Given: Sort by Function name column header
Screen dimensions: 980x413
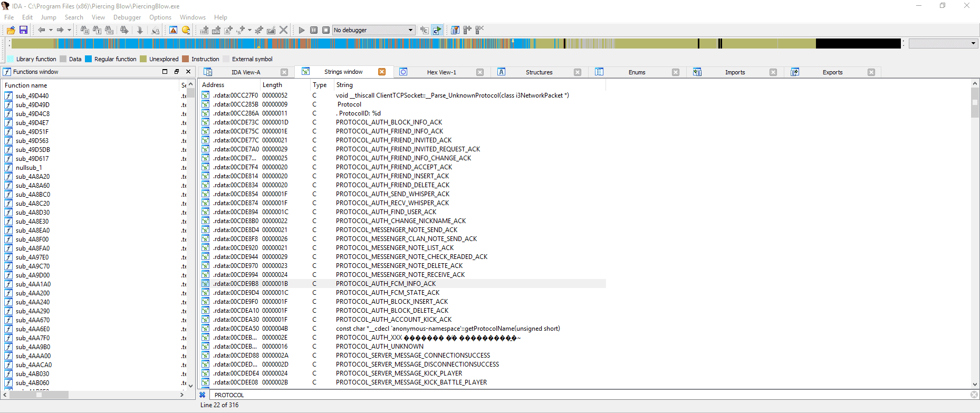Looking at the screenshot, I should point(91,85).
